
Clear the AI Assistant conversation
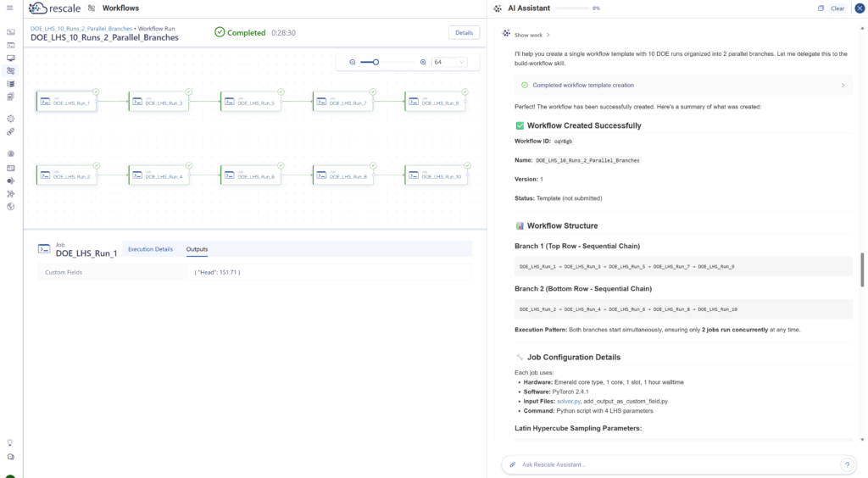[837, 8]
